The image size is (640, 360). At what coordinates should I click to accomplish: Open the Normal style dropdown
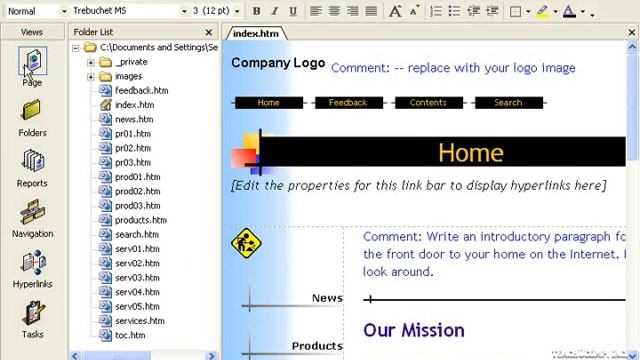click(64, 11)
